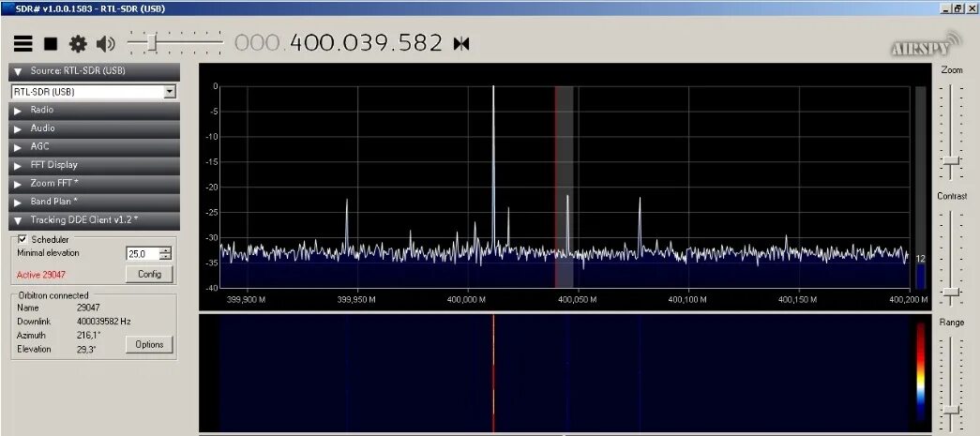This screenshot has width=980, height=436.
Task: Expand the Zoom FFT panel
Action: tap(95, 183)
